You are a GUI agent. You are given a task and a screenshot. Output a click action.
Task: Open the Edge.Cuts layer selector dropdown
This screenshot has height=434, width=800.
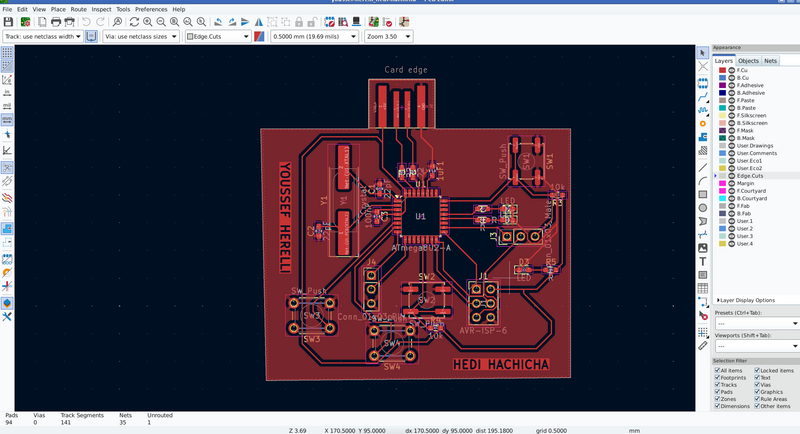[x=218, y=36]
